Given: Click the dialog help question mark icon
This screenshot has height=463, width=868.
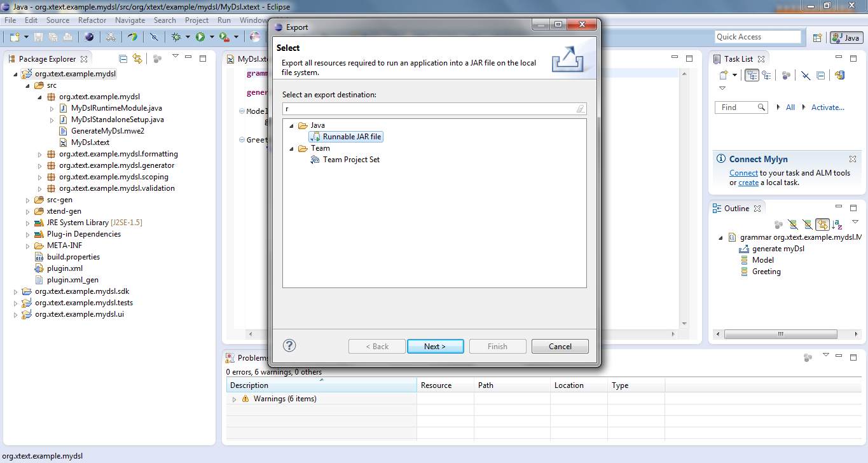Looking at the screenshot, I should tap(289, 345).
